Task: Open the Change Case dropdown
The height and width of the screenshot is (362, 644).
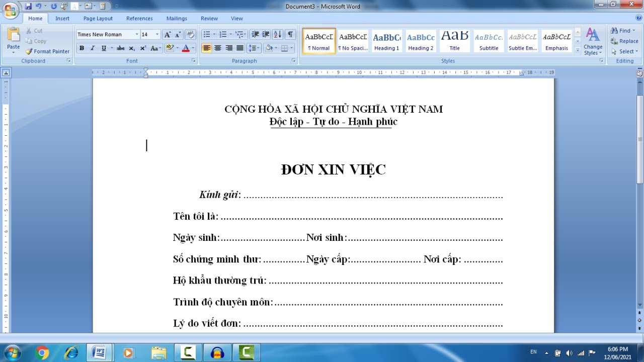Action: (156, 48)
